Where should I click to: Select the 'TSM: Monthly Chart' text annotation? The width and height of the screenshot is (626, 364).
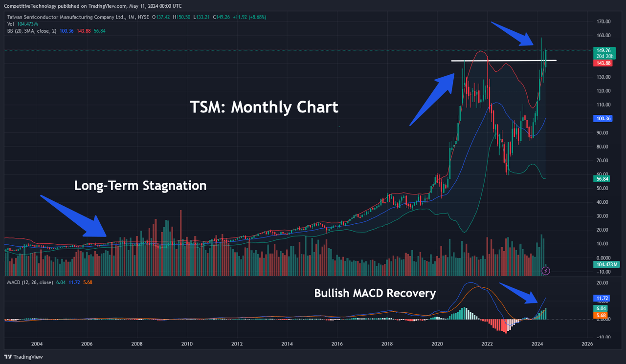264,107
